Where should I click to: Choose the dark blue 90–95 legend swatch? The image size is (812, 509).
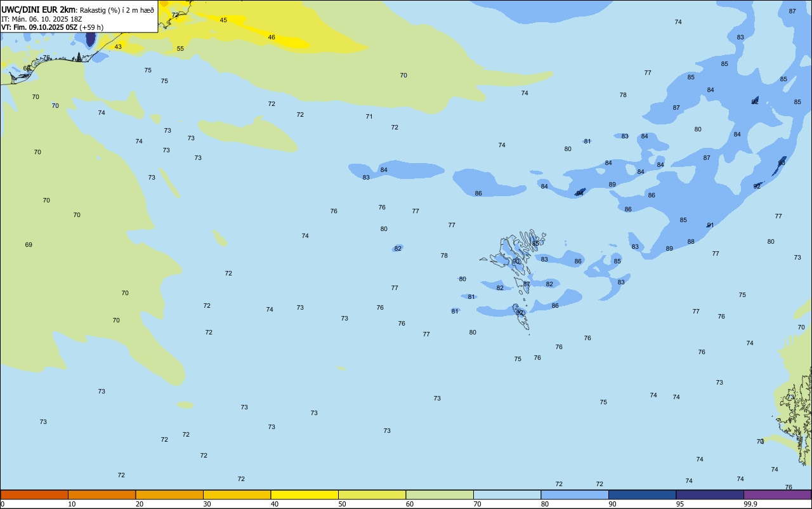click(642, 494)
